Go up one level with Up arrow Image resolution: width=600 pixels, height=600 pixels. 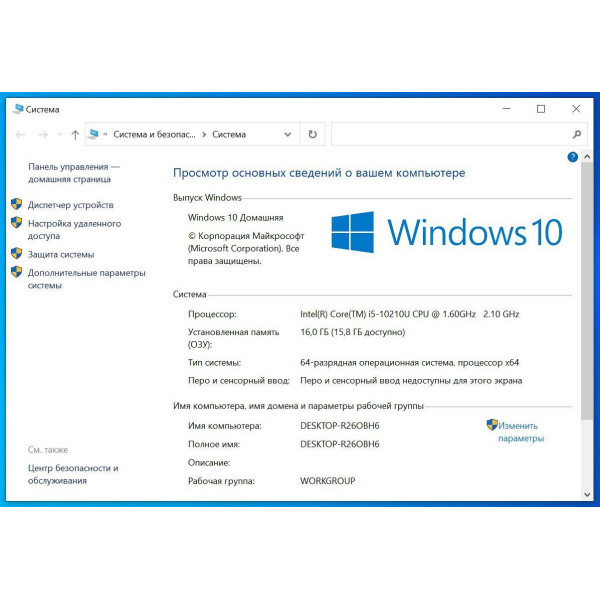[75, 135]
